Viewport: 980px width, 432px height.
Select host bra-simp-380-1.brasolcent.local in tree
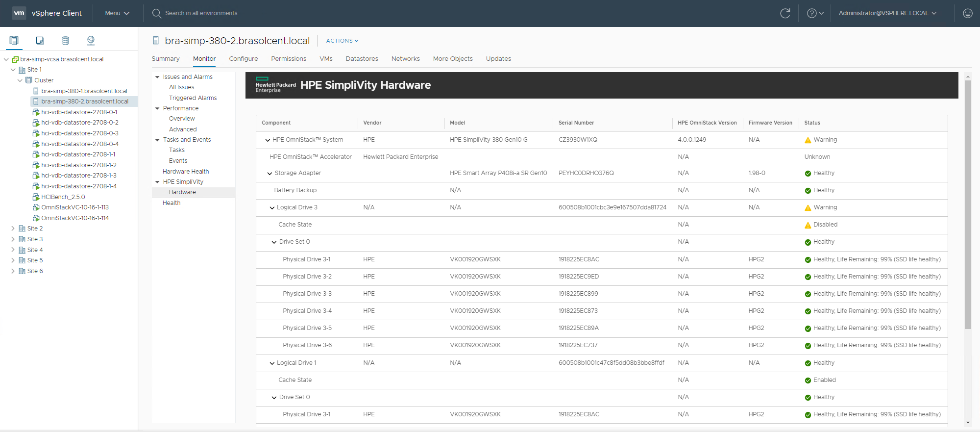[x=84, y=91]
